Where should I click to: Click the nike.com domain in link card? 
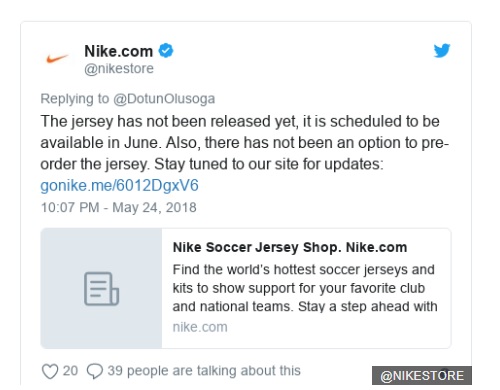tap(200, 327)
